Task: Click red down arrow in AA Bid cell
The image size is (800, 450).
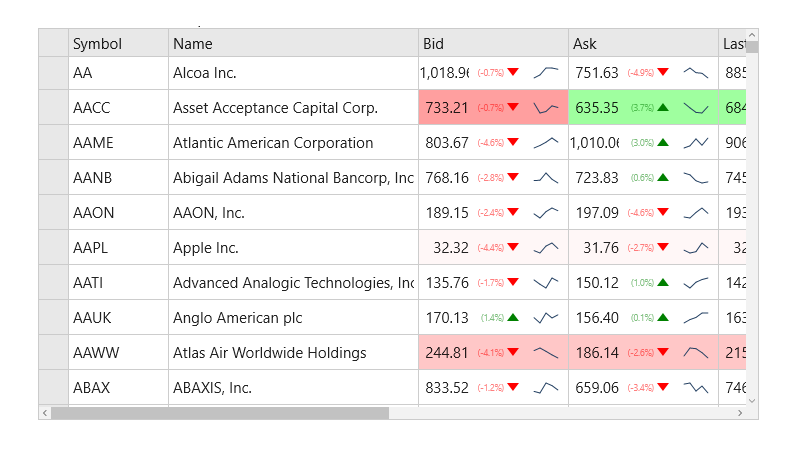Action: click(513, 72)
